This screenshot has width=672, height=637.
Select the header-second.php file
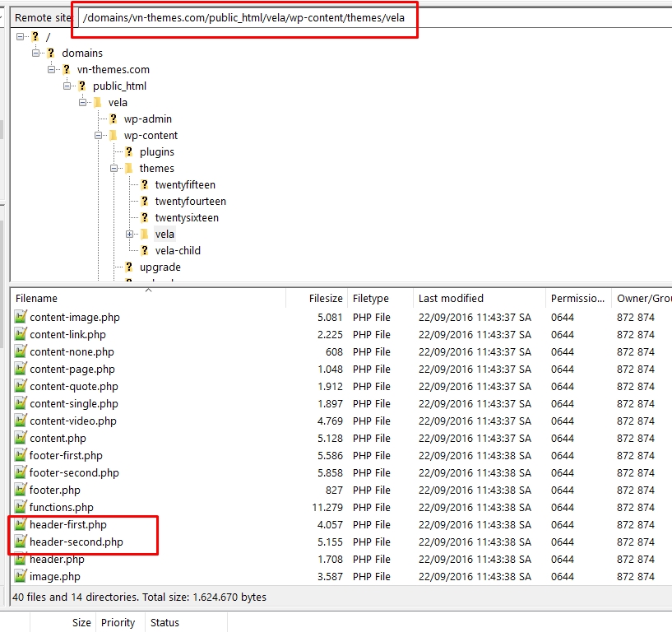(x=76, y=542)
